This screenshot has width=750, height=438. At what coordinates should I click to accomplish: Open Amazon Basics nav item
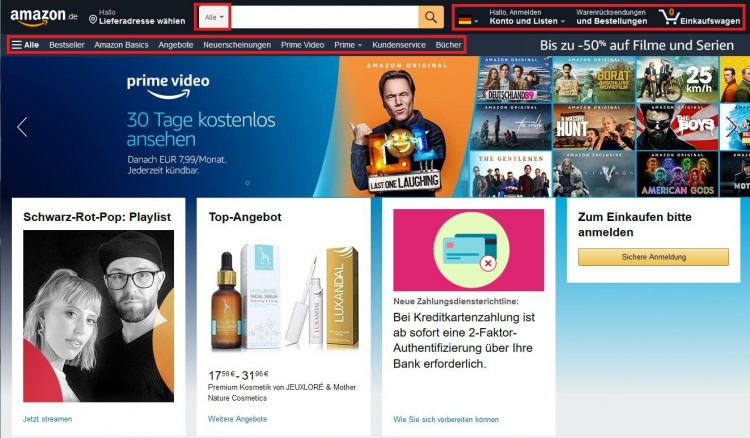(x=121, y=45)
